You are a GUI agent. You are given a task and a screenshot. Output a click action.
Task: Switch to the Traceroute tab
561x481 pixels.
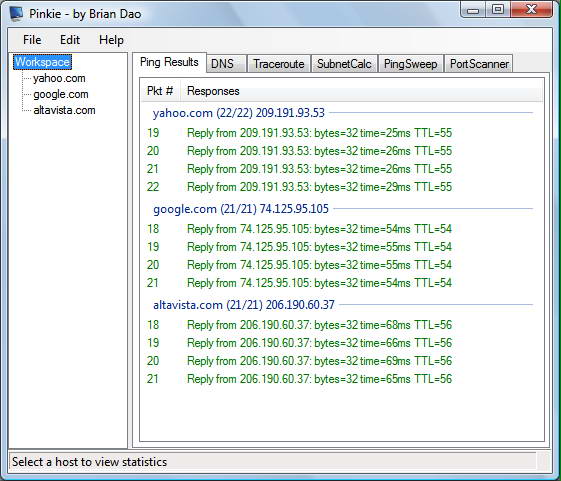279,64
